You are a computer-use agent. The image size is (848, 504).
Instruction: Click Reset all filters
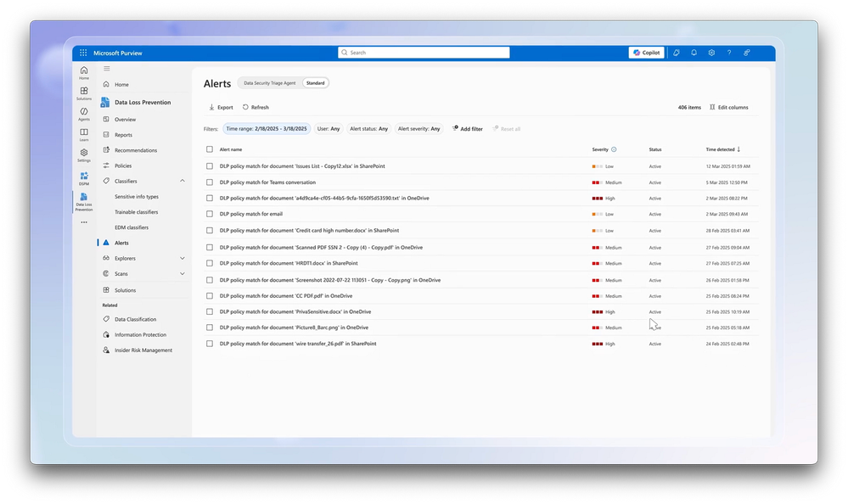(506, 129)
